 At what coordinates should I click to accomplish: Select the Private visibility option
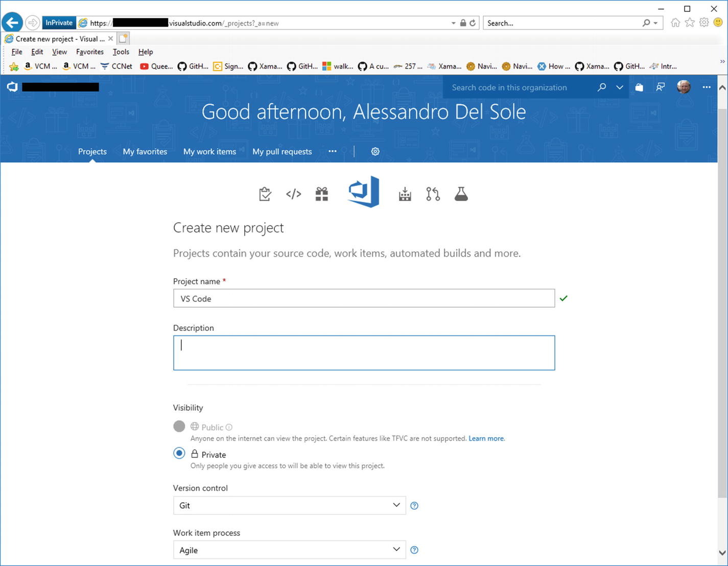point(179,454)
